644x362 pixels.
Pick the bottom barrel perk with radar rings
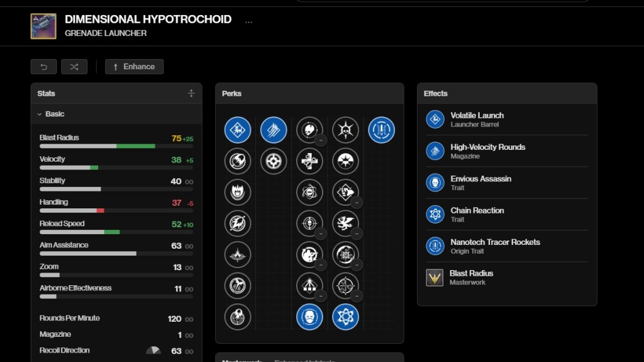237,317
